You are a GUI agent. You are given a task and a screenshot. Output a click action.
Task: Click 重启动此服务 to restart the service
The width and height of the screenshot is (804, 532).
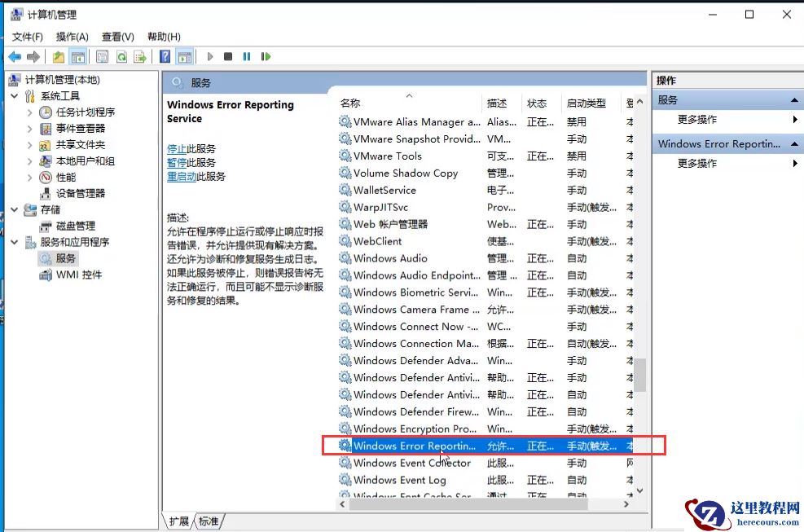pyautogui.click(x=182, y=176)
